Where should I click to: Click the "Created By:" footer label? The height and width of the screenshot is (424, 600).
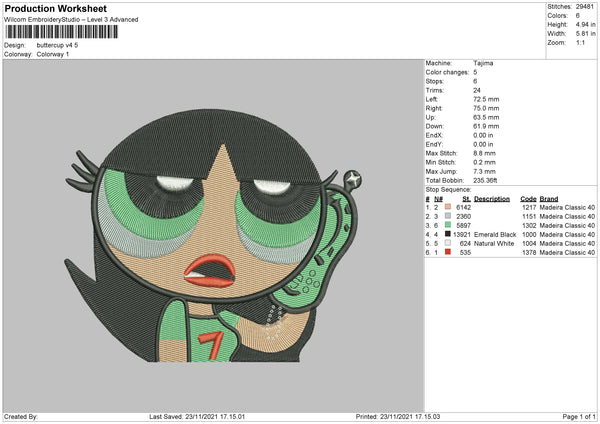(x=21, y=417)
